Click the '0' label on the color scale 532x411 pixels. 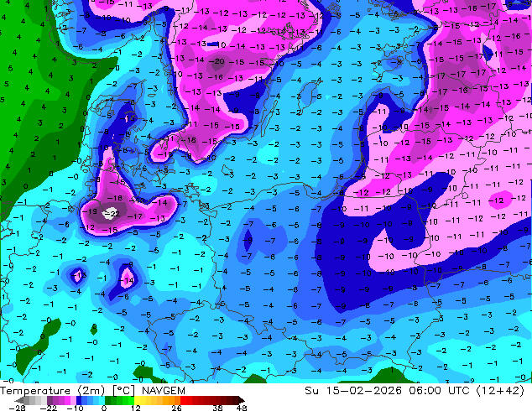pyautogui.click(x=104, y=408)
